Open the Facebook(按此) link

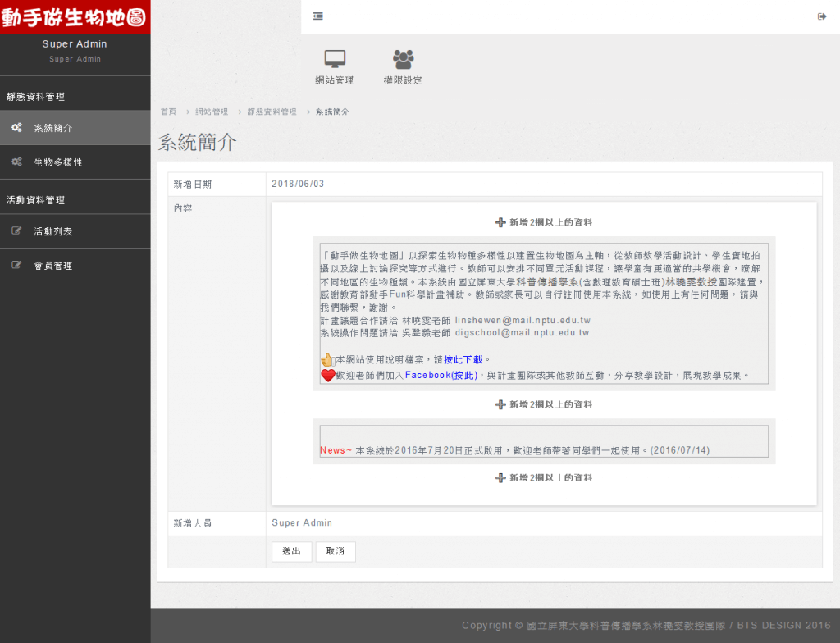point(441,375)
